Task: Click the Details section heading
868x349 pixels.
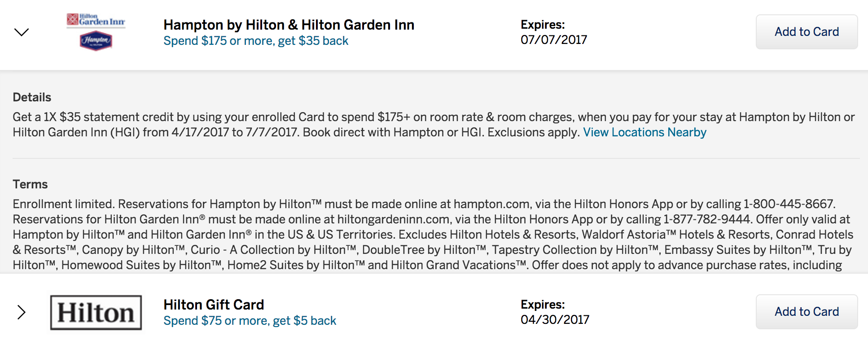Action: (32, 97)
